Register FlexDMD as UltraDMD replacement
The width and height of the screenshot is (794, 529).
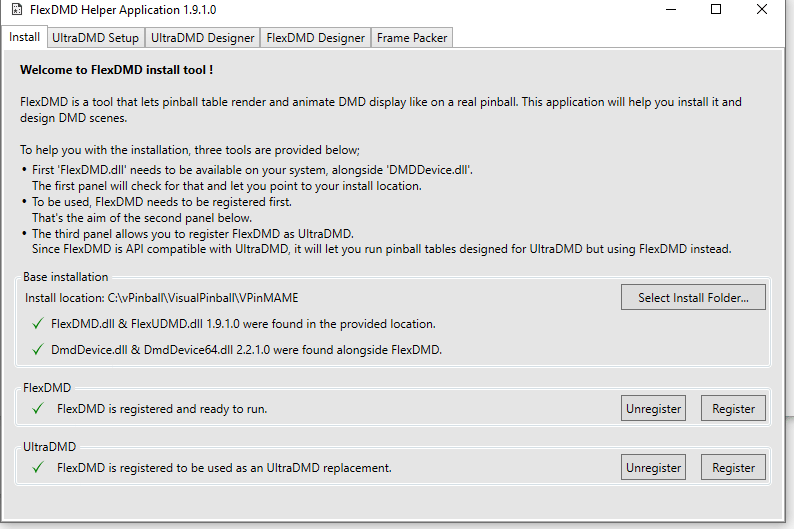click(x=733, y=468)
